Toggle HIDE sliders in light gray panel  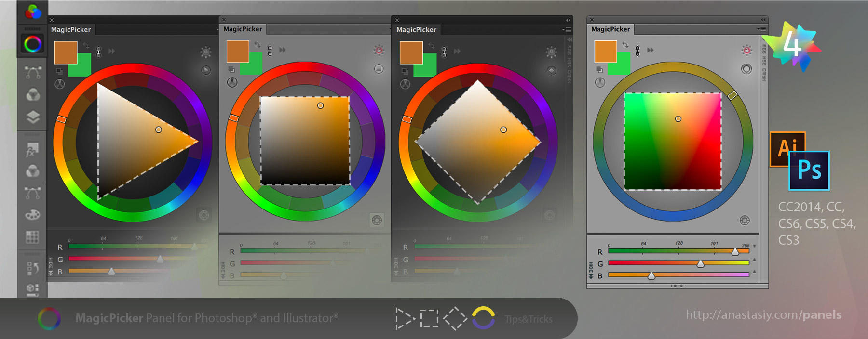tap(591, 271)
